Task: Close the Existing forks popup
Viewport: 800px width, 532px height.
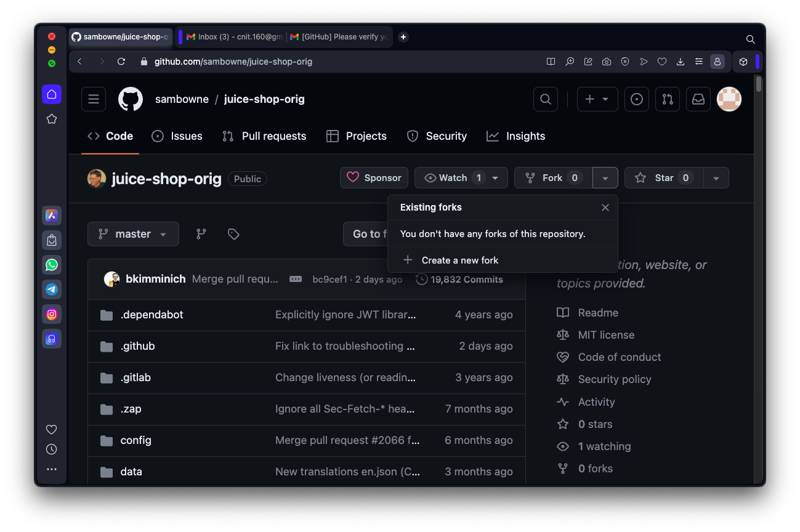Action: (x=605, y=208)
